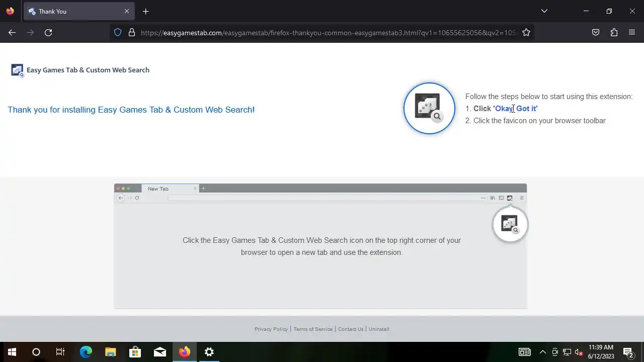Screen dimensions: 644x362
Task: Click the magnified extension icon in illustration
Action: coord(510,224)
